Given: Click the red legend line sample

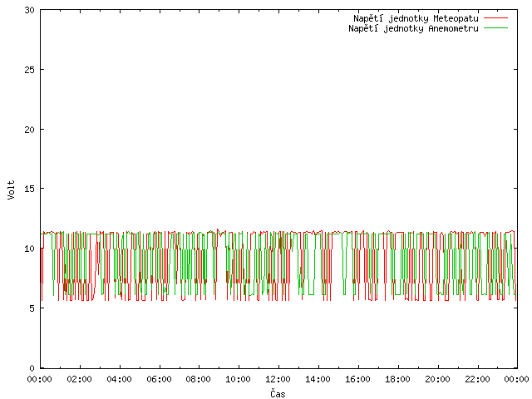Looking at the screenshot, I should coord(495,18).
